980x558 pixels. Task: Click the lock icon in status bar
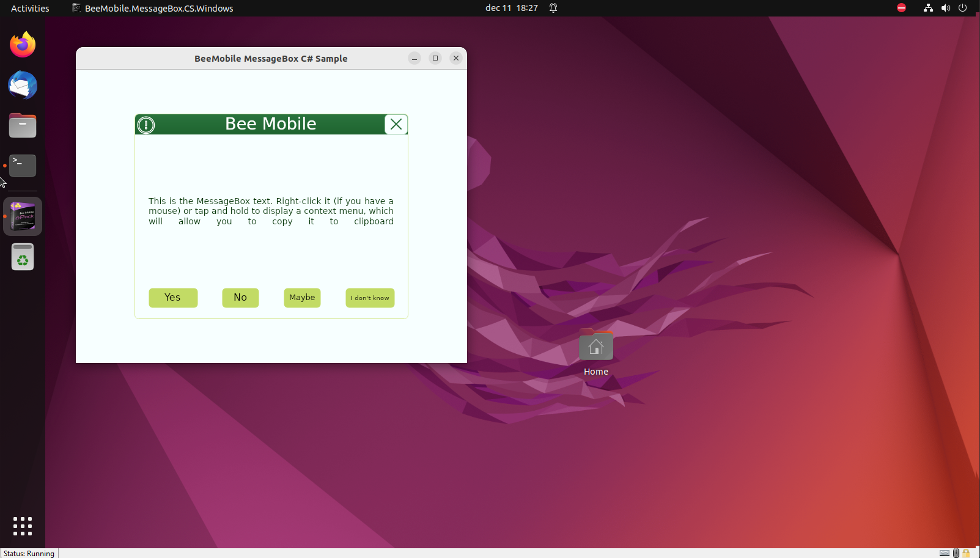click(x=966, y=553)
